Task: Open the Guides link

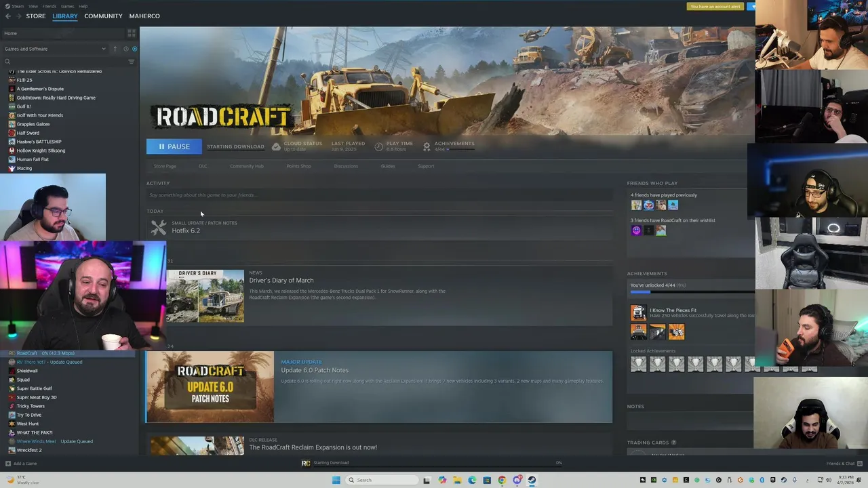Action: coord(388,166)
